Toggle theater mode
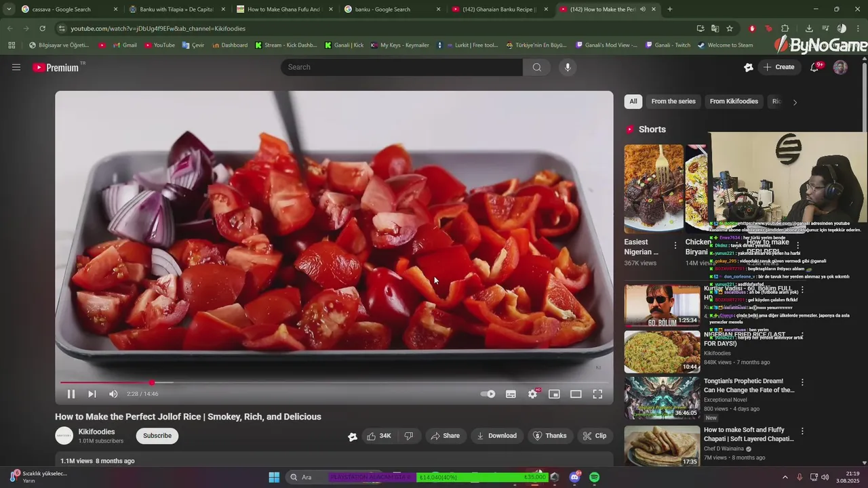This screenshot has width=868, height=488. coord(576,394)
